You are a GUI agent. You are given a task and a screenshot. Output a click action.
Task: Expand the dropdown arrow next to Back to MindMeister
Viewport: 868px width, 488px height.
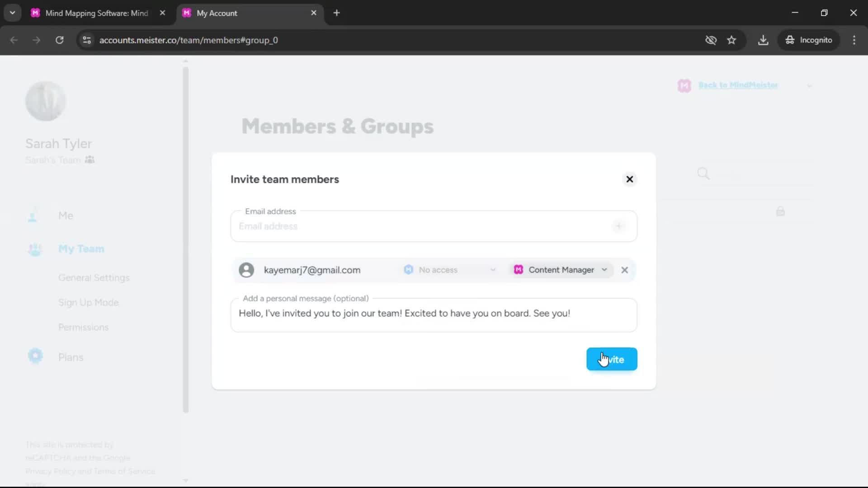tap(809, 86)
